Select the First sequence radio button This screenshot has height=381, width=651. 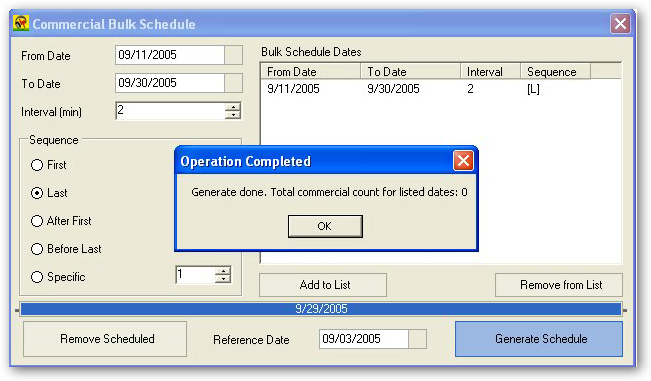tap(37, 165)
